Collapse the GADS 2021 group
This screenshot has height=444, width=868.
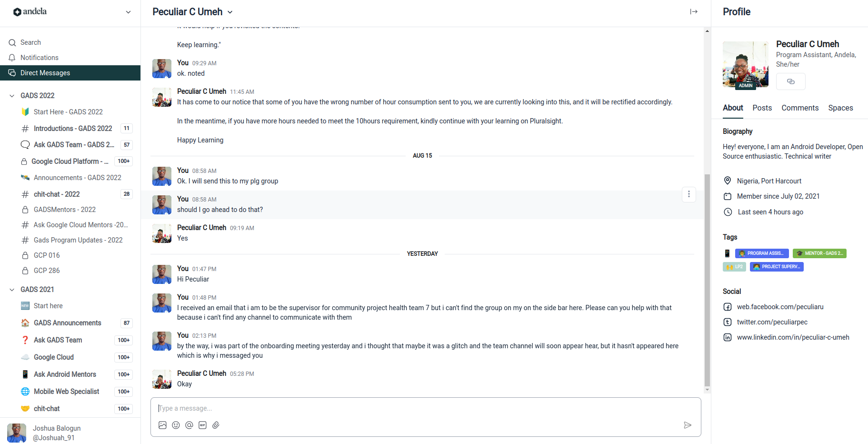(12, 290)
